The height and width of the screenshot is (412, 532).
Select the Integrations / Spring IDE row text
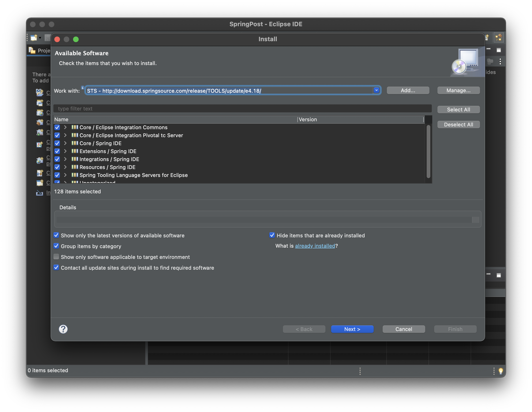pyautogui.click(x=109, y=159)
